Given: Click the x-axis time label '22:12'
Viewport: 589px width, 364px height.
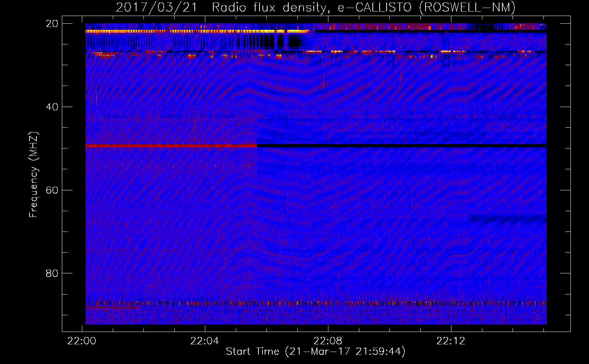Looking at the screenshot, I should coord(451,341).
